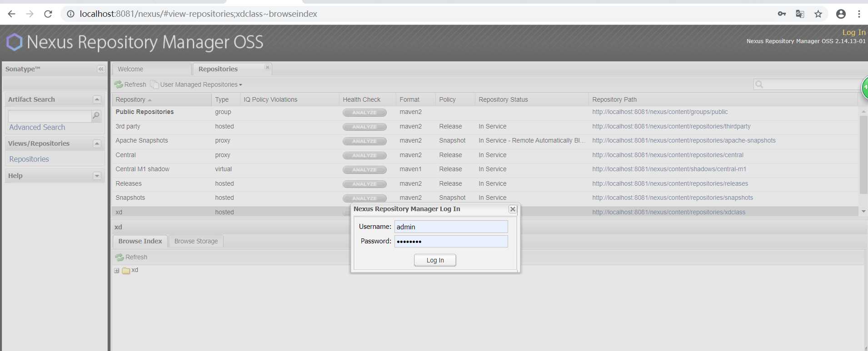Open the browser profile account icon
The image size is (868, 351).
[x=841, y=14]
